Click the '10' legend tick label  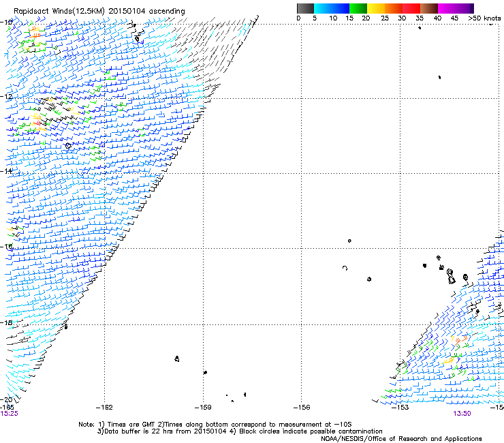(x=333, y=18)
